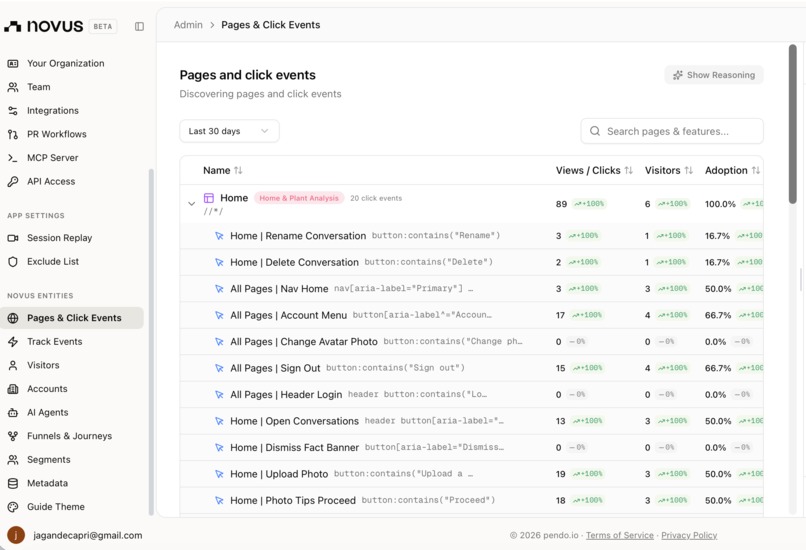Click the Metadata database icon
Image resolution: width=806 pixels, height=550 pixels.
tap(13, 484)
